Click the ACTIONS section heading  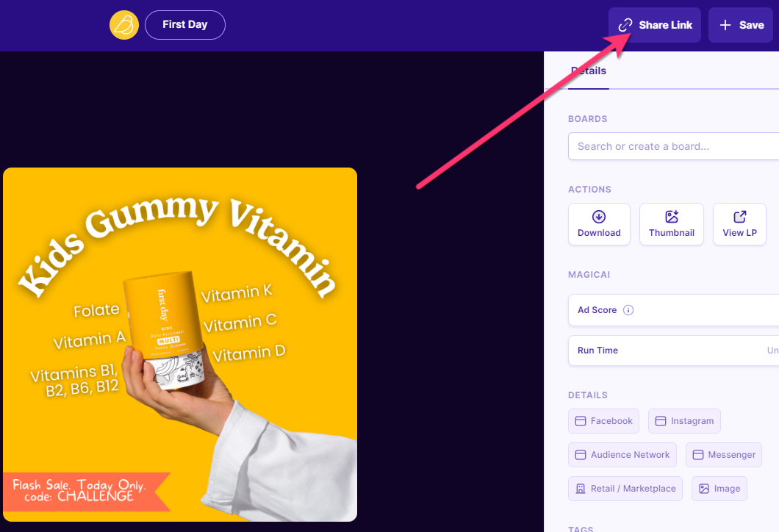[x=589, y=190]
